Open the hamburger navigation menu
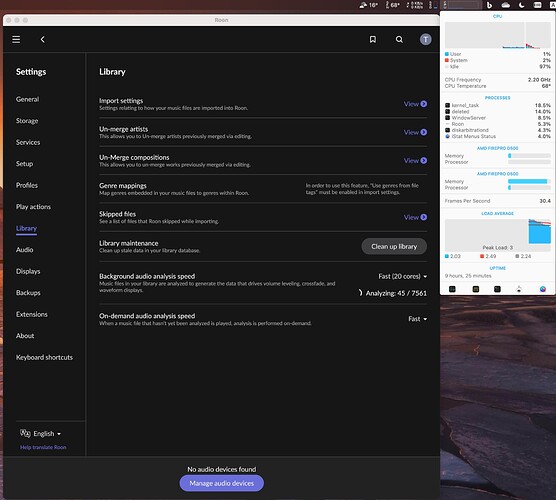 (x=16, y=39)
